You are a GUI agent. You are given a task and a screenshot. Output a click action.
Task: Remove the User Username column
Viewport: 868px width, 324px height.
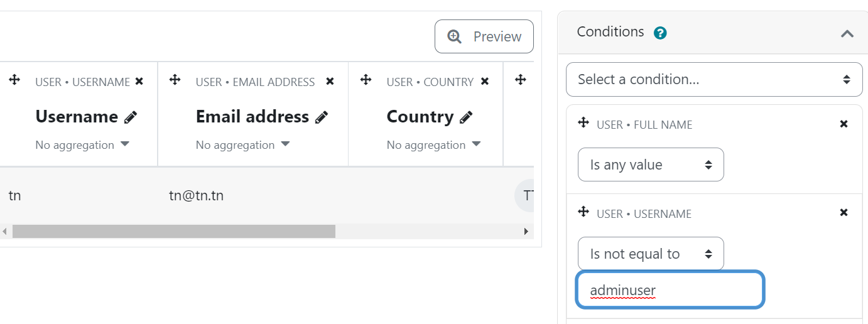pyautogui.click(x=139, y=81)
